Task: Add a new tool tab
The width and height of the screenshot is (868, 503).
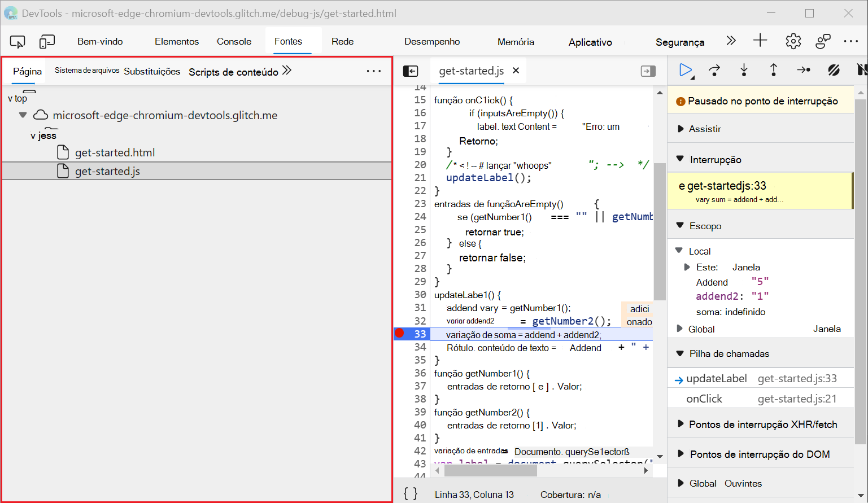Action: [x=760, y=40]
